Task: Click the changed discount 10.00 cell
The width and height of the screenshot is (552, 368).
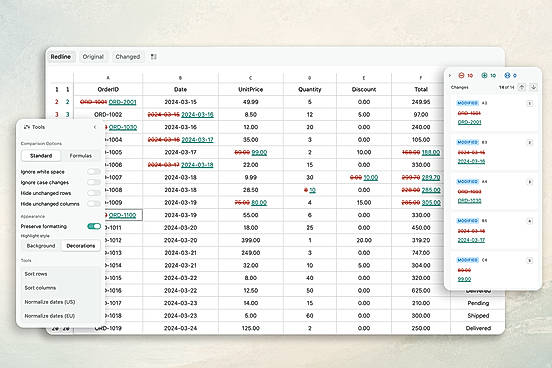Action: pyautogui.click(x=364, y=177)
